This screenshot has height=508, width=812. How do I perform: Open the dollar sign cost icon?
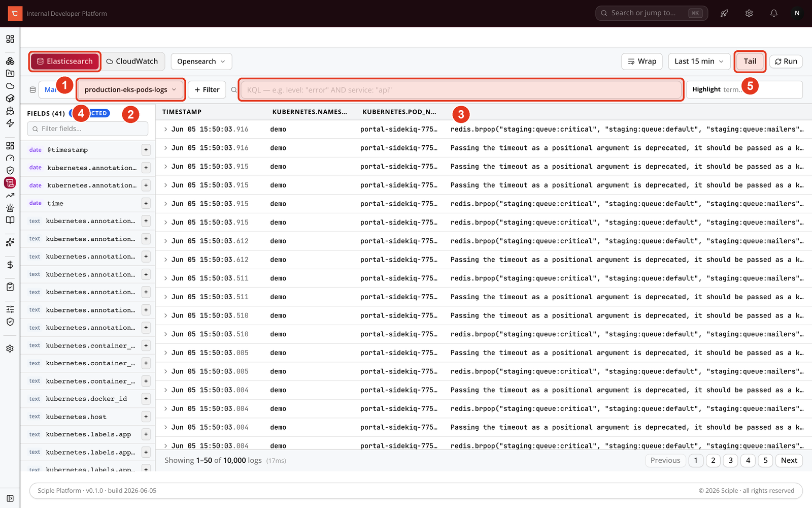[10, 265]
